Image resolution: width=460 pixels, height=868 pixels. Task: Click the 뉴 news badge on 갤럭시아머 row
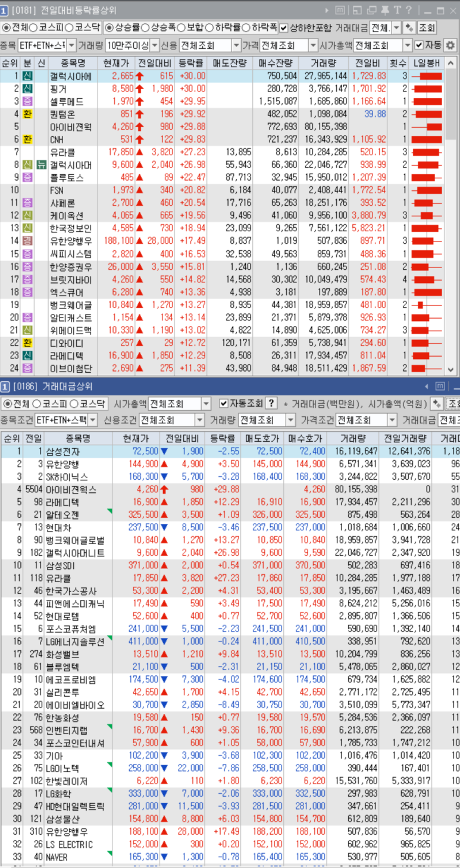pyautogui.click(x=41, y=165)
